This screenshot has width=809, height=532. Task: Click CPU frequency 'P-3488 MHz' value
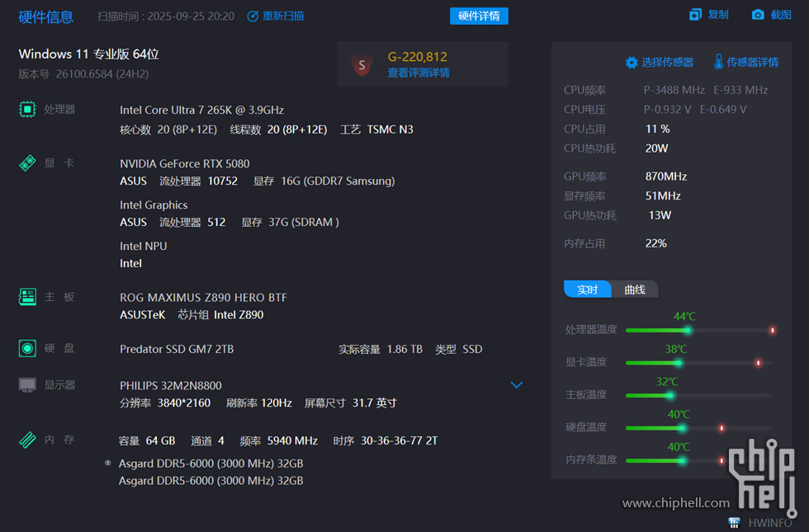(674, 90)
